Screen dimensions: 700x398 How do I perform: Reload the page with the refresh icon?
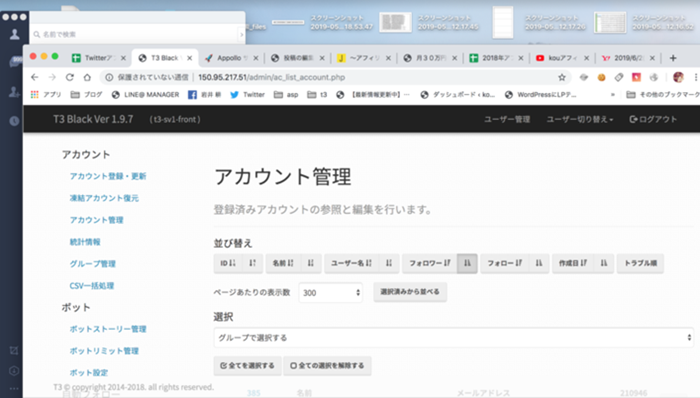70,77
